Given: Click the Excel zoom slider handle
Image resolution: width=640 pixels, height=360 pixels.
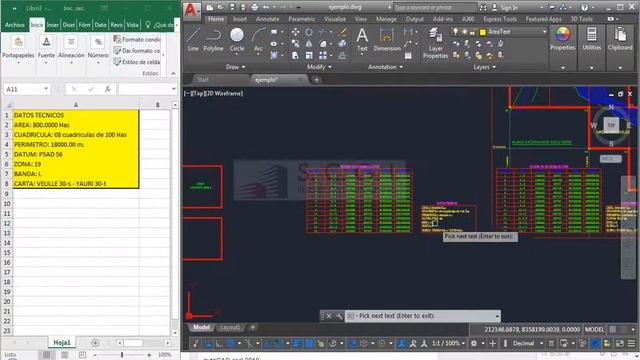Looking at the screenshot, I should pos(122,355).
